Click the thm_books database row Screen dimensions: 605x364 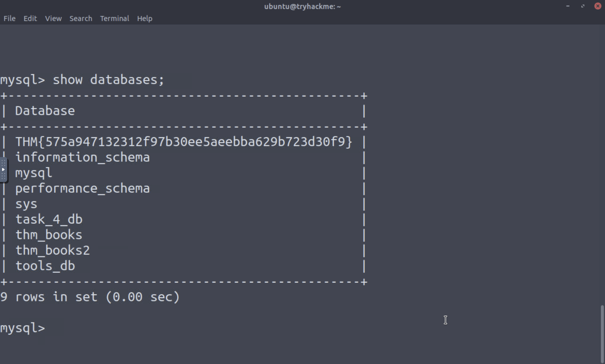coord(49,235)
